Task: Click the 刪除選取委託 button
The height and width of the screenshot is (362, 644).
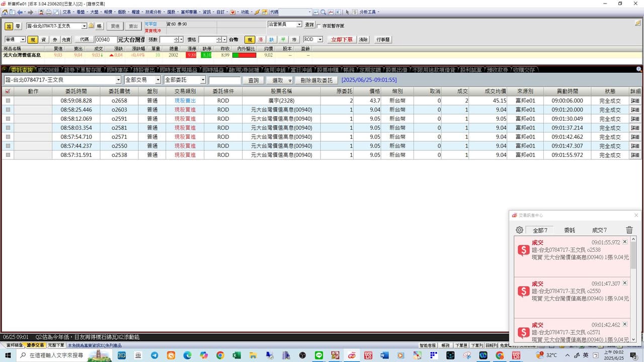Action: pyautogui.click(x=316, y=80)
